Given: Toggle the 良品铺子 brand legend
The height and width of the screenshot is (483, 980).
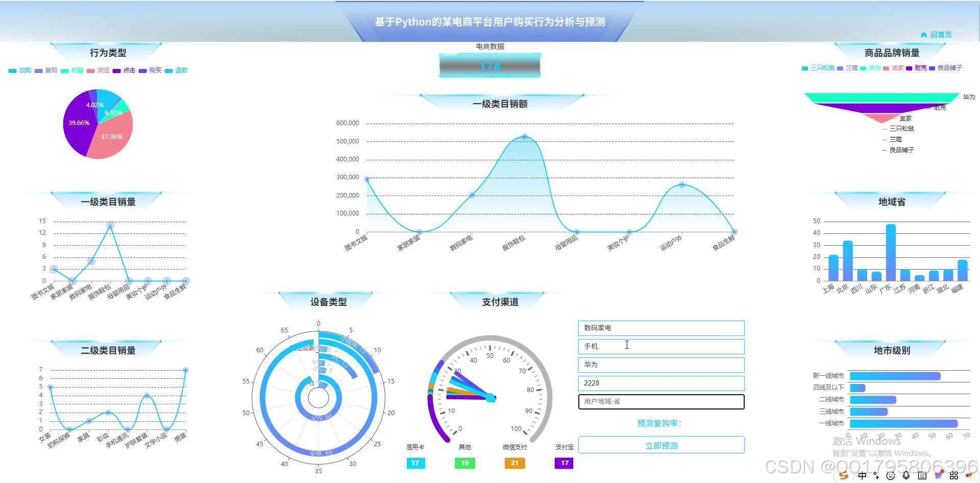Looking at the screenshot, I should point(946,68).
